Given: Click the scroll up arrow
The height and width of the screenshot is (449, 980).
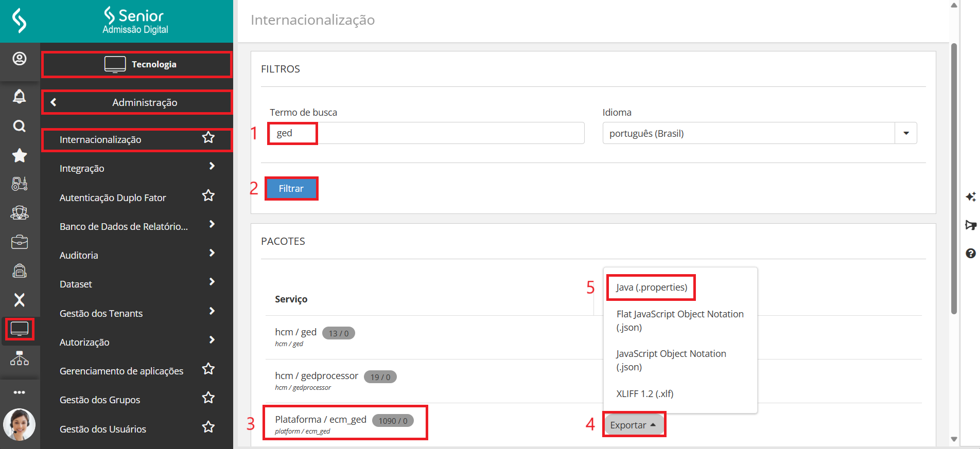Looking at the screenshot, I should (x=954, y=5).
